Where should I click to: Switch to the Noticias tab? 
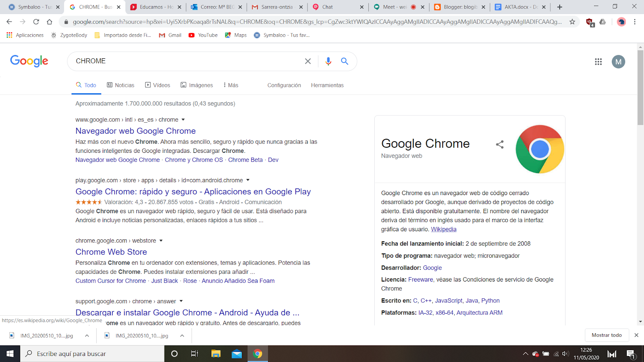tap(120, 85)
